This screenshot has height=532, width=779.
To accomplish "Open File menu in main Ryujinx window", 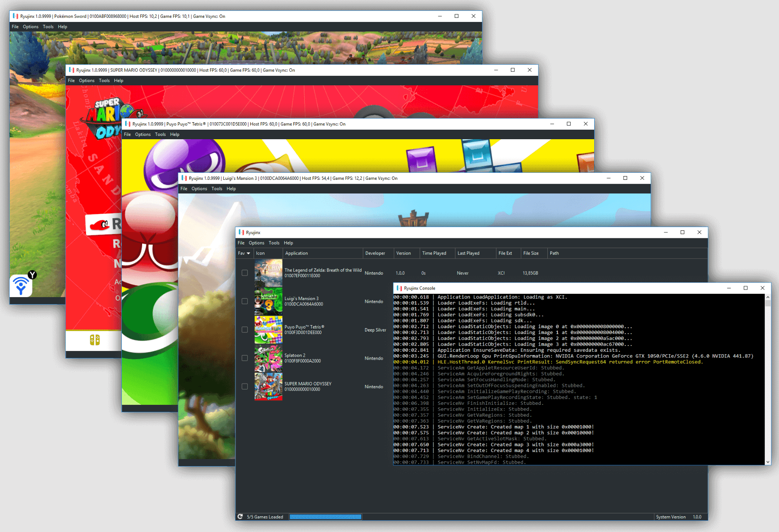I will click(x=241, y=243).
